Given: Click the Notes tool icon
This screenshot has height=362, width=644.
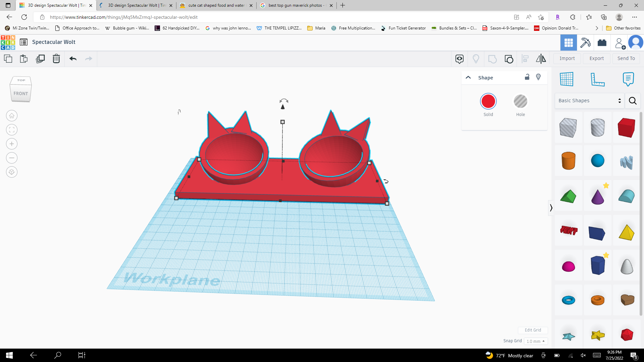Looking at the screenshot, I should point(628,79).
